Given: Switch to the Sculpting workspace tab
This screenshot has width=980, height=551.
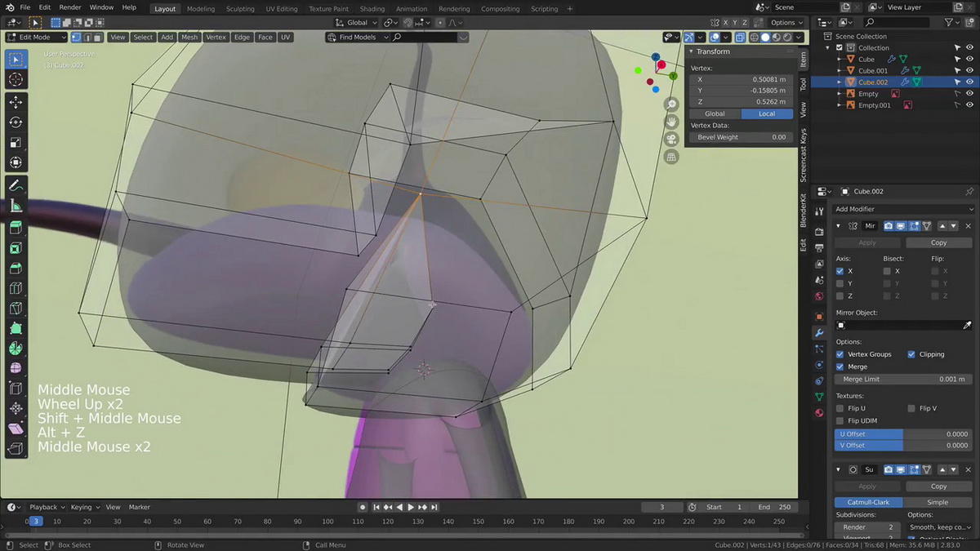Looking at the screenshot, I should (240, 9).
